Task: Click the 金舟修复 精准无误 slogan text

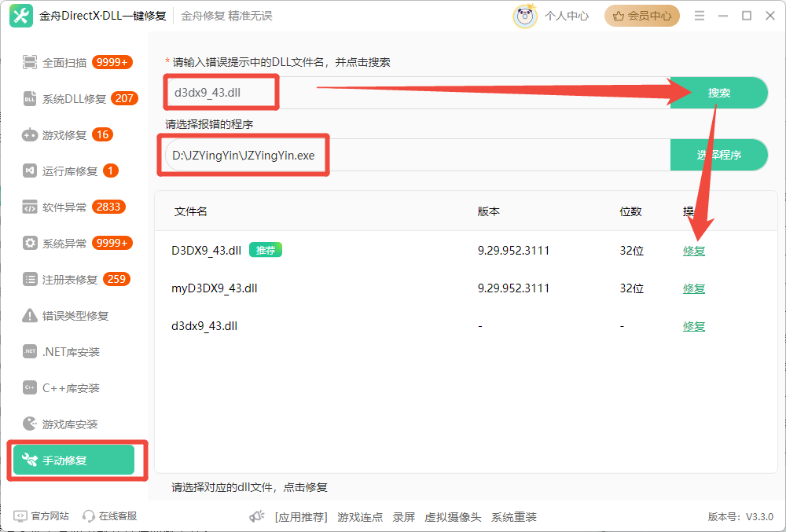Action: pos(226,16)
